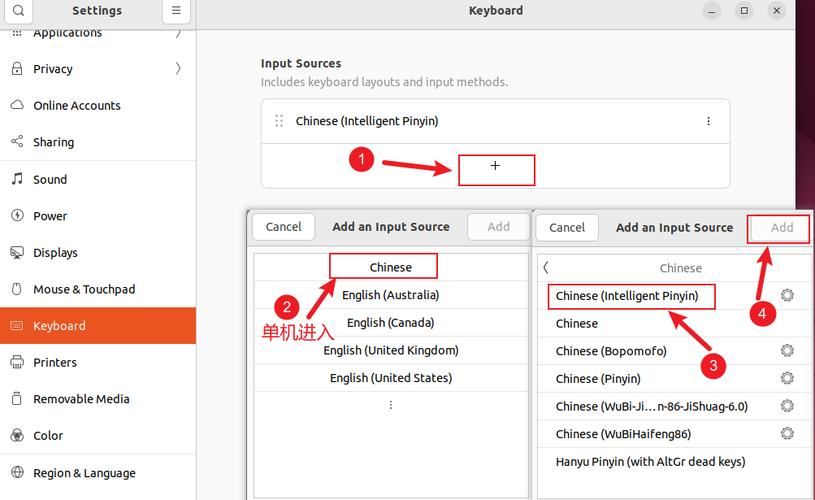
Task: Click the Sound music note icon
Action: tap(17, 179)
